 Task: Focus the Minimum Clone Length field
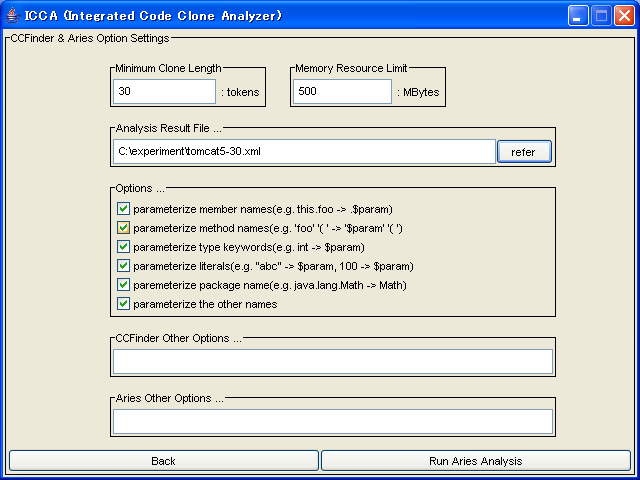coord(164,92)
